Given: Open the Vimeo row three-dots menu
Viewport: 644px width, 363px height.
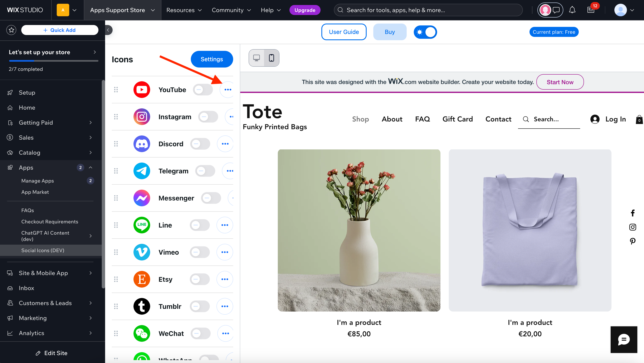Looking at the screenshot, I should click(225, 252).
